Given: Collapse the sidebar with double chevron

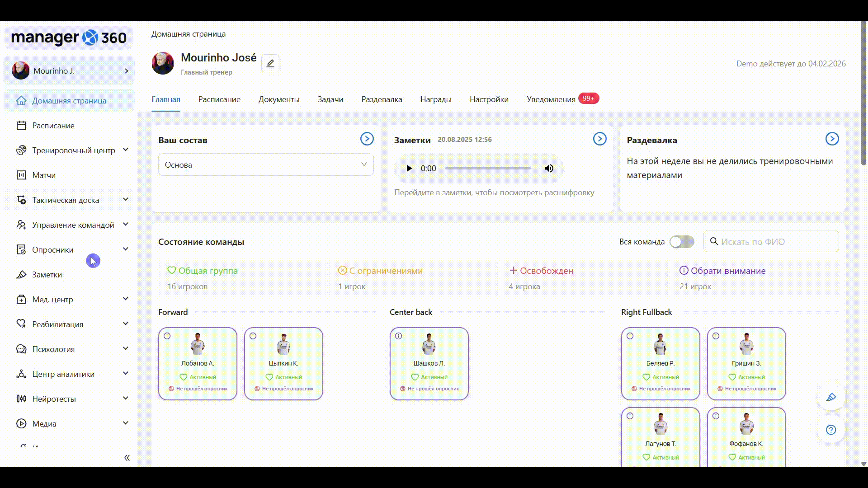Looking at the screenshot, I should pyautogui.click(x=127, y=458).
